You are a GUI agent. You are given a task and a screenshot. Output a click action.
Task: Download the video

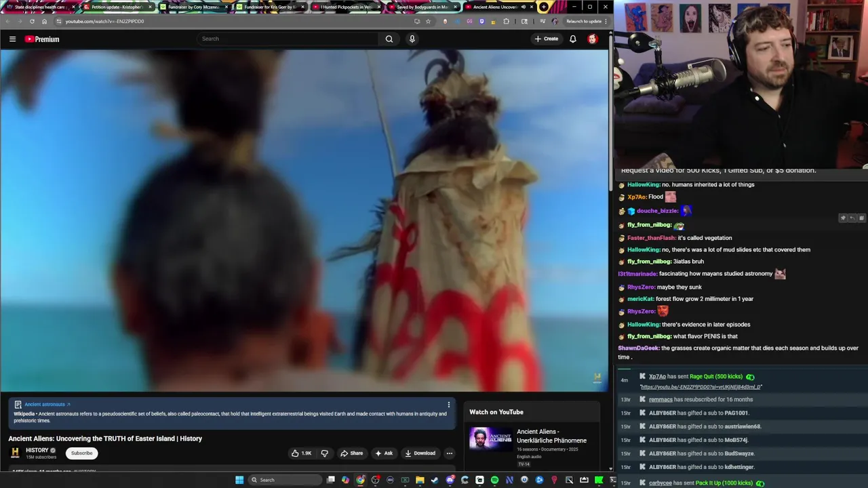420,453
